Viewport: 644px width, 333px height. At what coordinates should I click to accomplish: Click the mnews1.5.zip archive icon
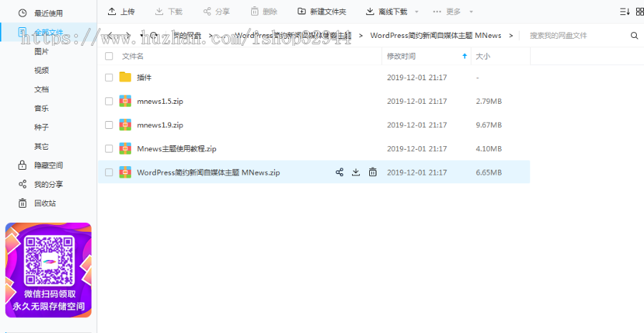(x=125, y=101)
